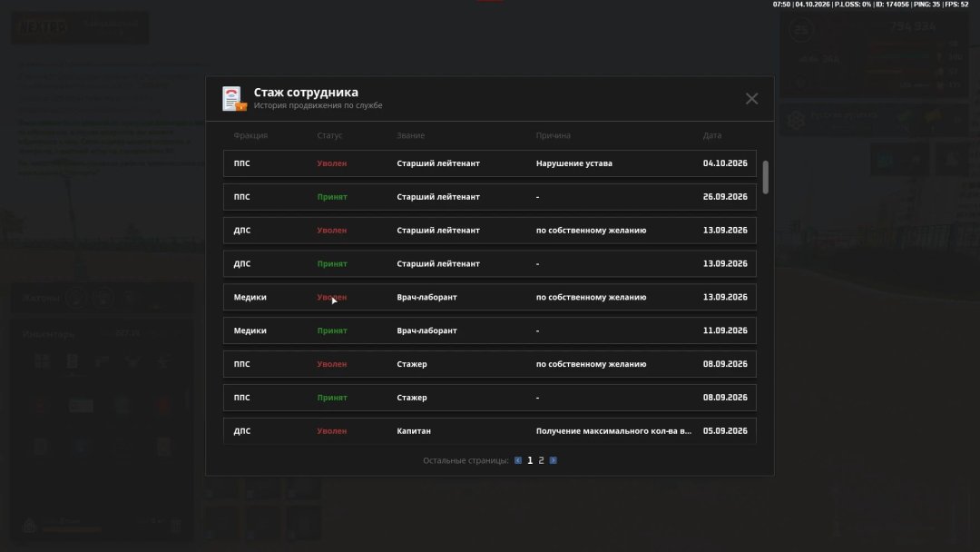
Task: Click the Звание column header
Action: pyautogui.click(x=411, y=135)
